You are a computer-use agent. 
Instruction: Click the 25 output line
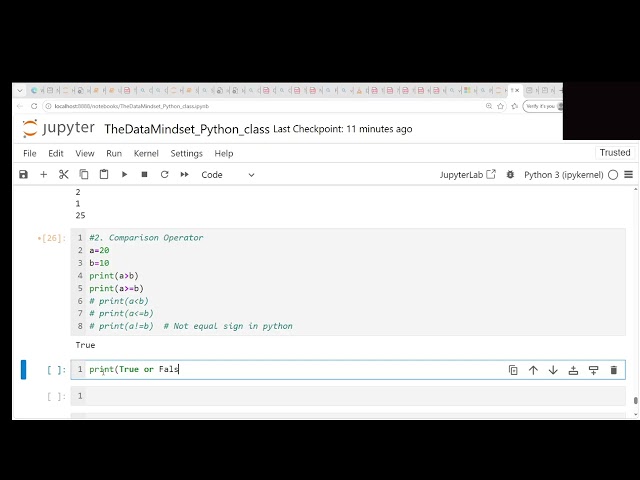(x=80, y=215)
